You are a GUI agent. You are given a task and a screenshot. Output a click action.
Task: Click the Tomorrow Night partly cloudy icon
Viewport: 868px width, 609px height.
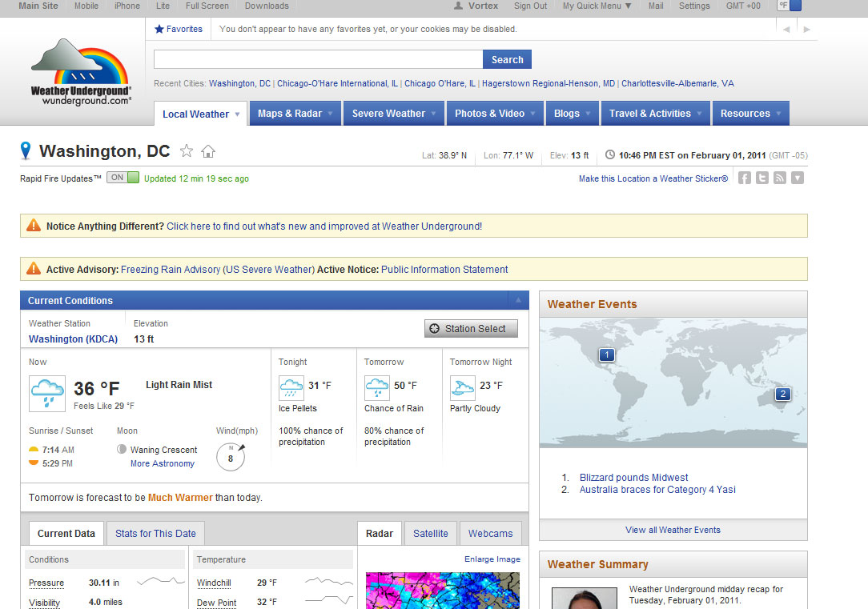click(463, 388)
